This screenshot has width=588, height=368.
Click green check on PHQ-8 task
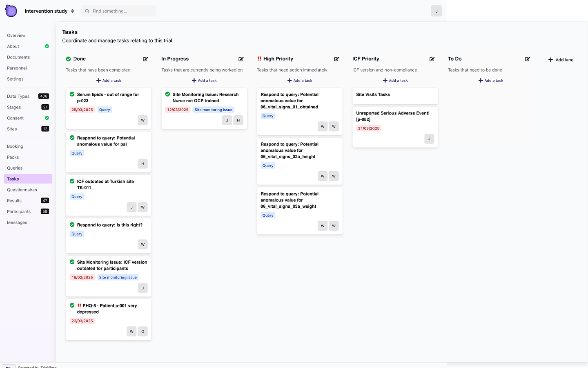pyautogui.click(x=72, y=305)
